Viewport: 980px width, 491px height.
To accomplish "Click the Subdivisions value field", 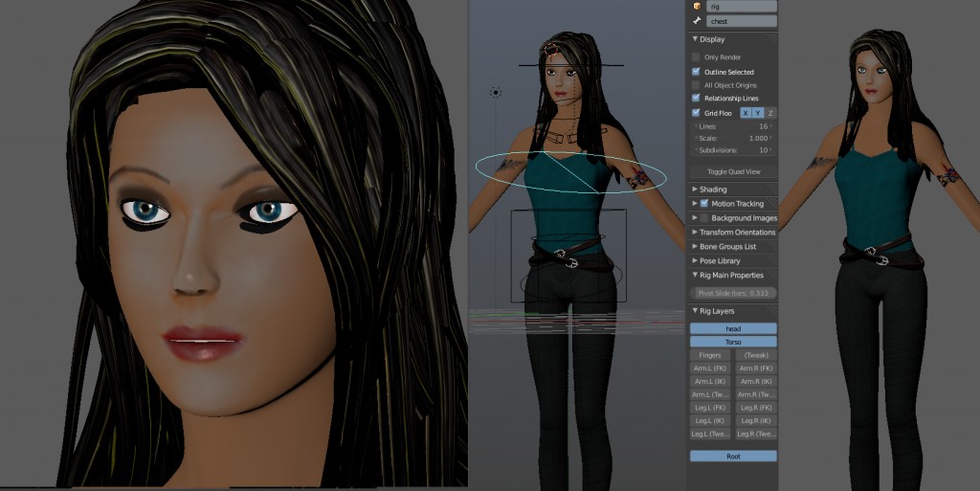I will tap(734, 150).
